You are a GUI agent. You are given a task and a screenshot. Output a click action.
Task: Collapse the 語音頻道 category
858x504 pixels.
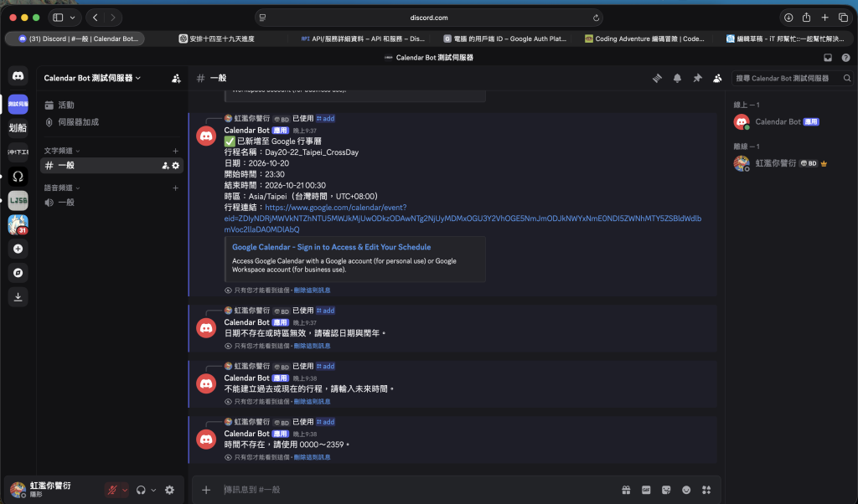62,188
